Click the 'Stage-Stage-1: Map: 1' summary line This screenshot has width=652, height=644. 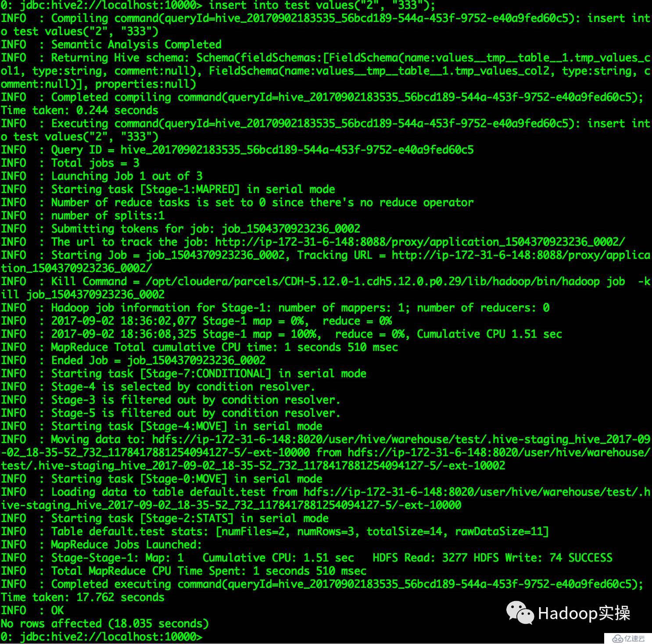(306, 558)
